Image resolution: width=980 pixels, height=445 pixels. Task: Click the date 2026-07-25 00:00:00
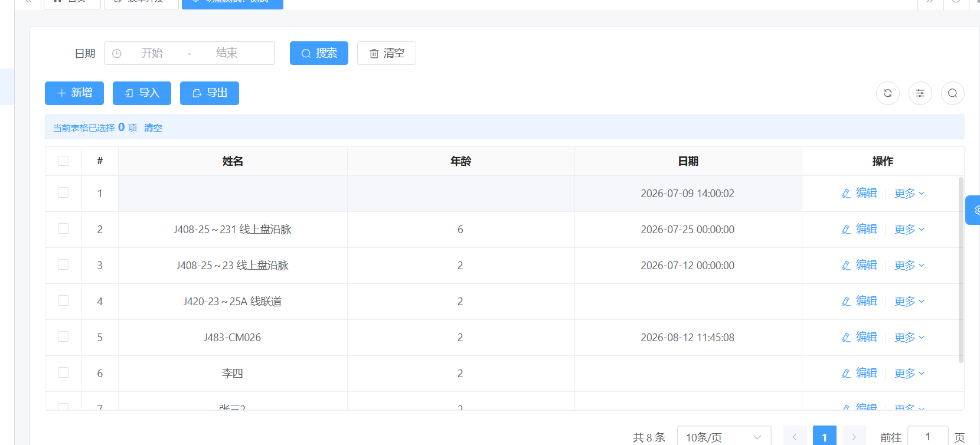point(688,230)
